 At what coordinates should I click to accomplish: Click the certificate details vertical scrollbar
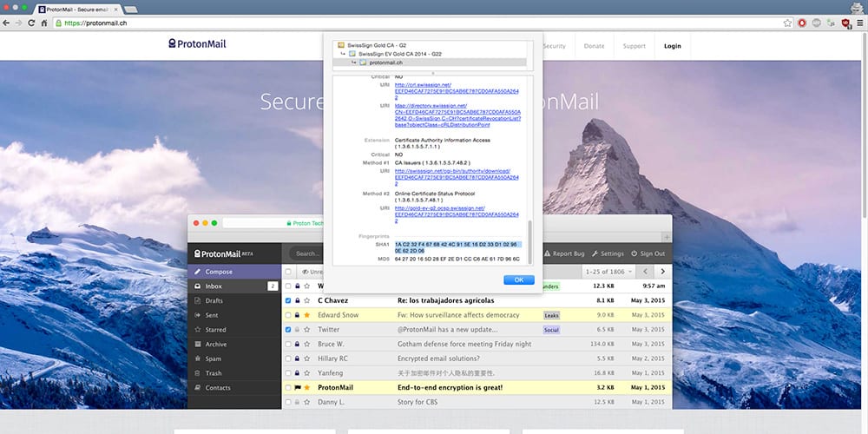(529, 242)
